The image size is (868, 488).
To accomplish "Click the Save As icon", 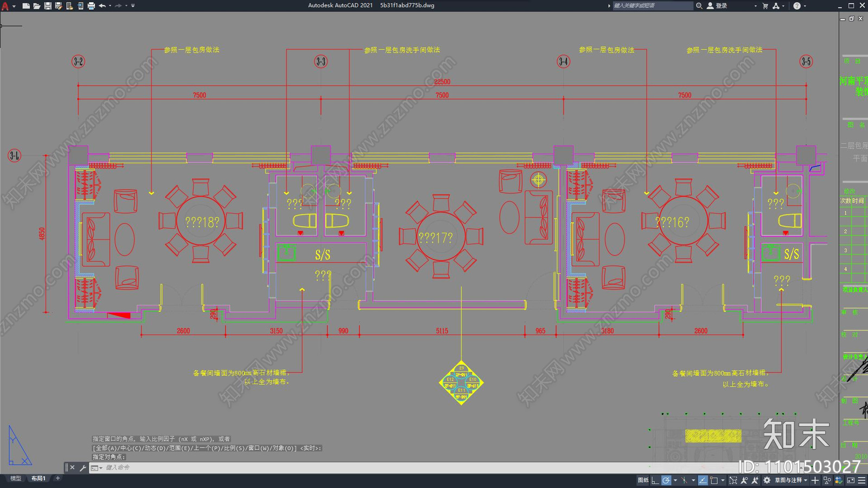I will 59,6.
